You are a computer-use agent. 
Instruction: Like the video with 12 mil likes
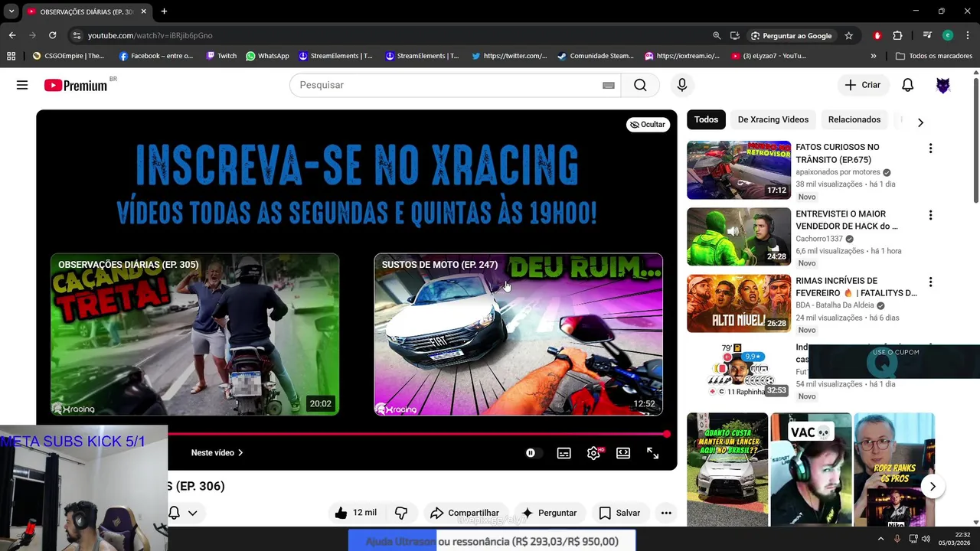pyautogui.click(x=355, y=513)
